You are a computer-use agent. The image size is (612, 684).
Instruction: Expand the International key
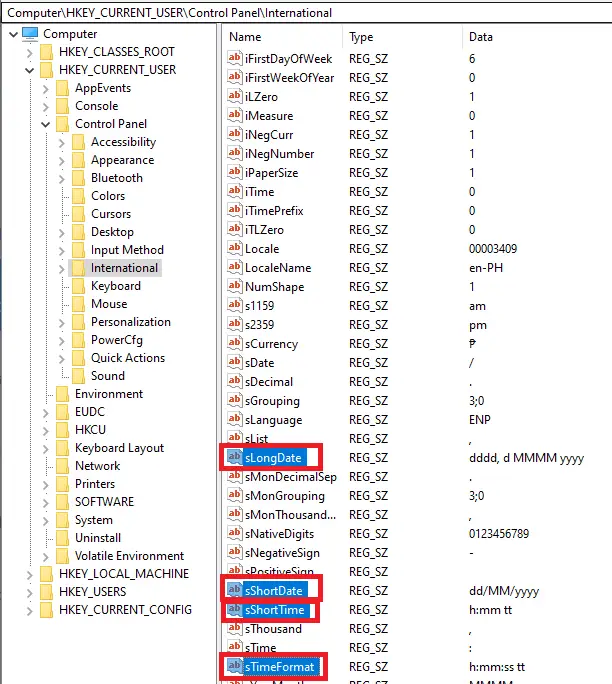[x=62, y=269]
